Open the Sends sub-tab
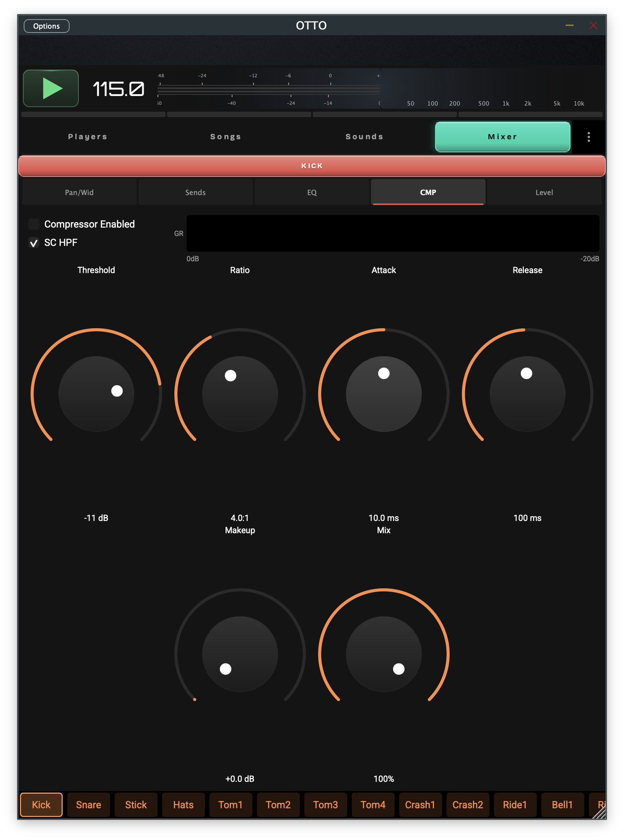Image resolution: width=624 pixels, height=840 pixels. pos(195,192)
